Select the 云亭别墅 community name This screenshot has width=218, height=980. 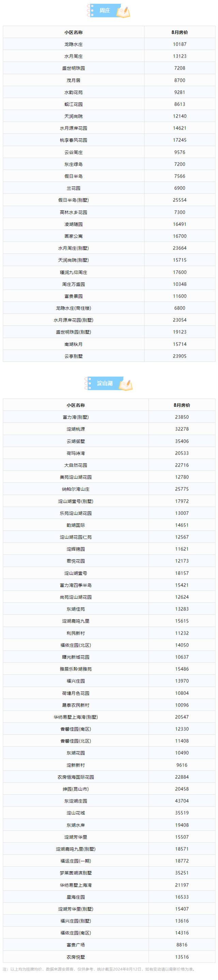pyautogui.click(x=74, y=356)
